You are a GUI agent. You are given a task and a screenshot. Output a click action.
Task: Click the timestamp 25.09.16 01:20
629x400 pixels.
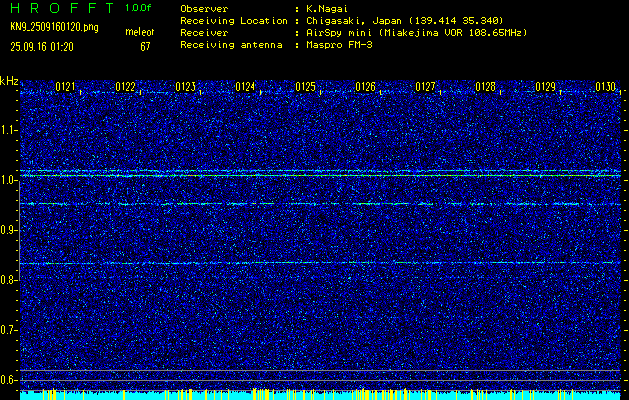(42, 47)
